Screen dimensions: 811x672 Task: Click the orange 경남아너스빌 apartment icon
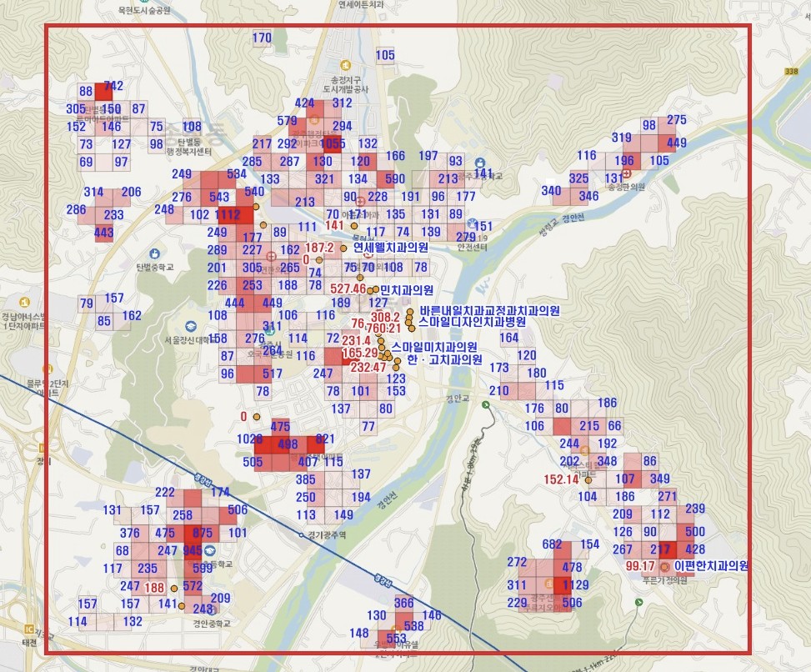(x=24, y=302)
